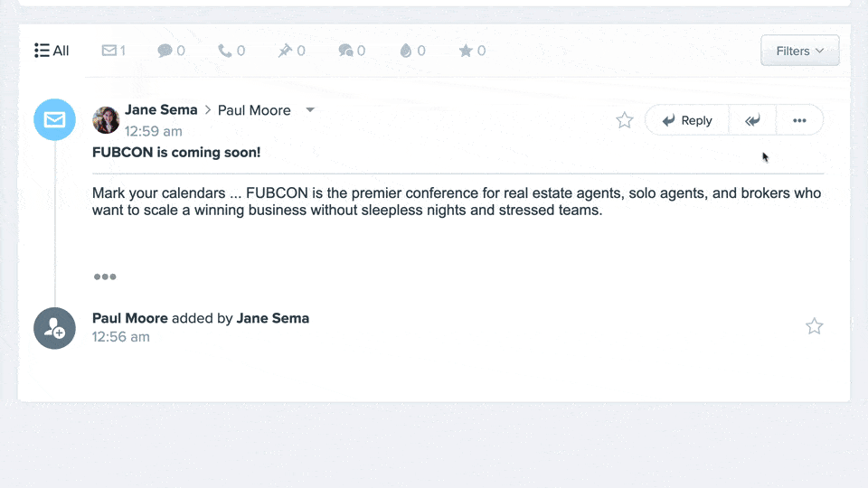Open Jane Sema's avatar photo
The image size is (868, 488).
point(106,120)
